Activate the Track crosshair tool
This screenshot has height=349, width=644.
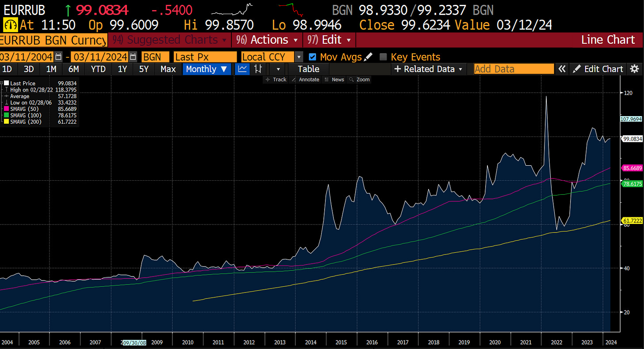[x=276, y=80]
